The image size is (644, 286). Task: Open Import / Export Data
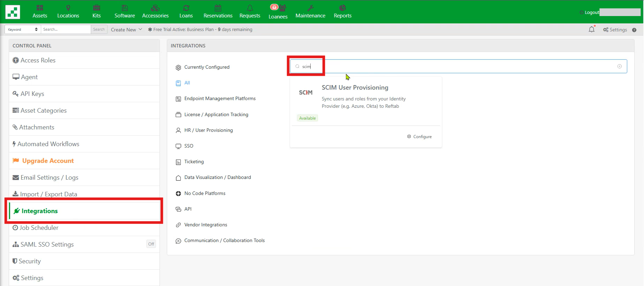pyautogui.click(x=84, y=194)
